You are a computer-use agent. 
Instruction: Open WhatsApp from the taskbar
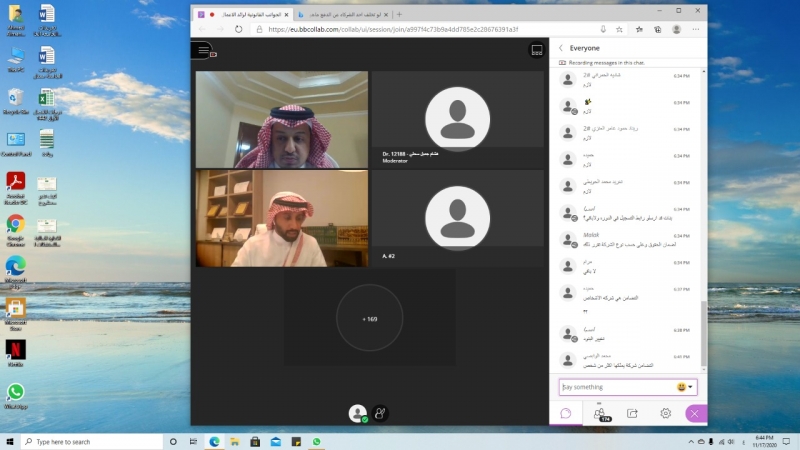pos(317,441)
